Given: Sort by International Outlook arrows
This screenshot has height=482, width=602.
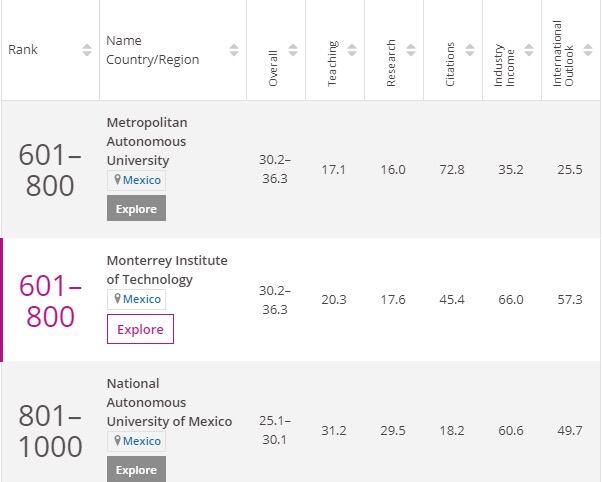Looking at the screenshot, I should [x=587, y=50].
